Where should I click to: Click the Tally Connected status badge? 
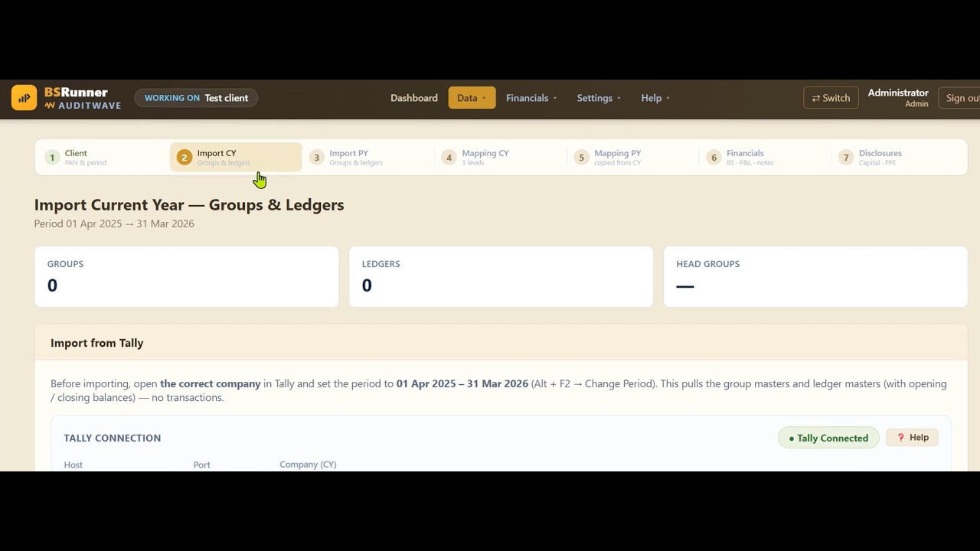point(828,438)
